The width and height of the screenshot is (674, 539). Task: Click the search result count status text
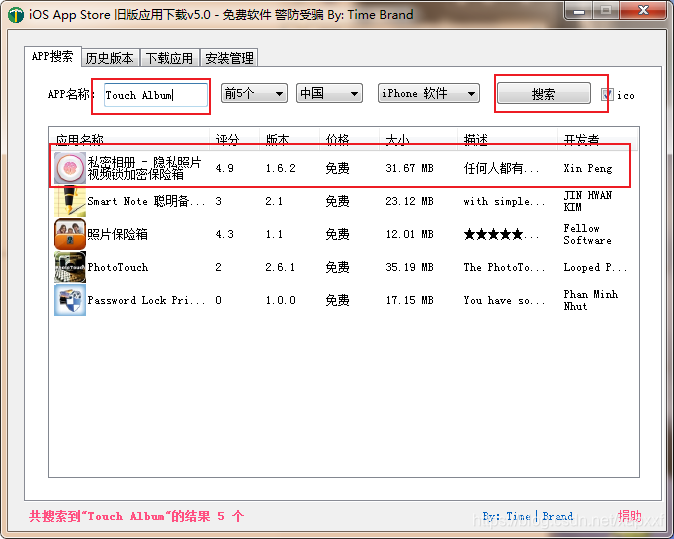pyautogui.click(x=136, y=516)
